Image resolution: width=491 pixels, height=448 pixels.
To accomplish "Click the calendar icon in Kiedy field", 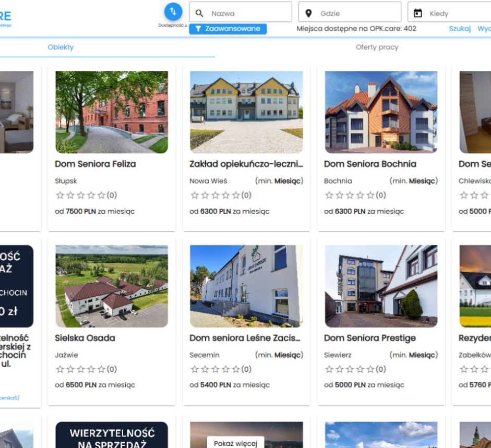I will click(x=417, y=13).
